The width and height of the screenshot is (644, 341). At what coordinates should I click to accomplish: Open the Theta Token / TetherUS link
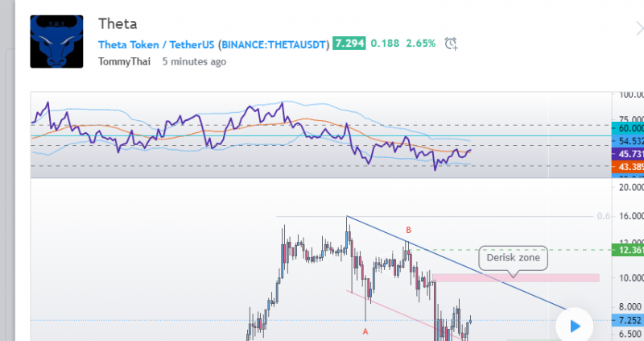tap(156, 44)
